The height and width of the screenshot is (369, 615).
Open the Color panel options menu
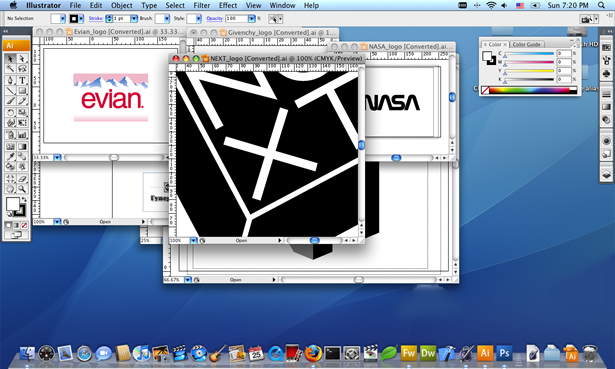(x=575, y=45)
